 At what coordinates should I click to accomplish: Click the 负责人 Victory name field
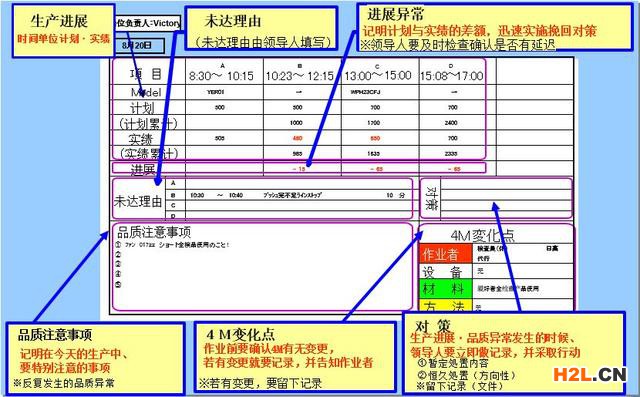tap(147, 23)
